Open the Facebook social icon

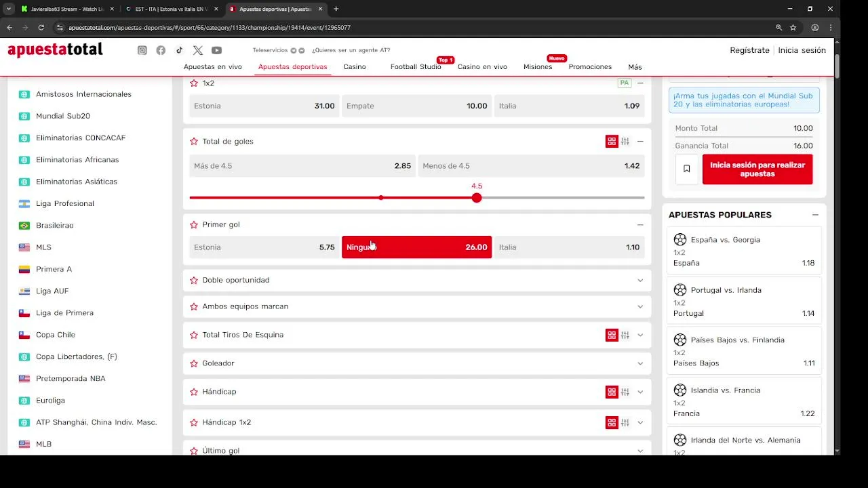tap(161, 50)
